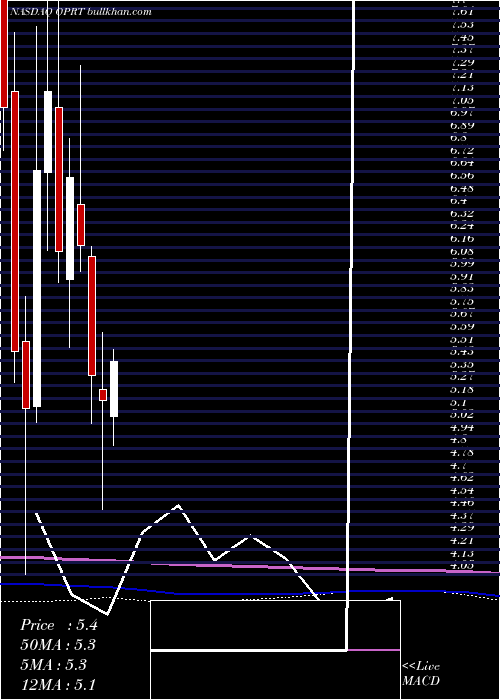Click the 6.48 price axis label
This screenshot has height=700, width=500.
(462, 188)
